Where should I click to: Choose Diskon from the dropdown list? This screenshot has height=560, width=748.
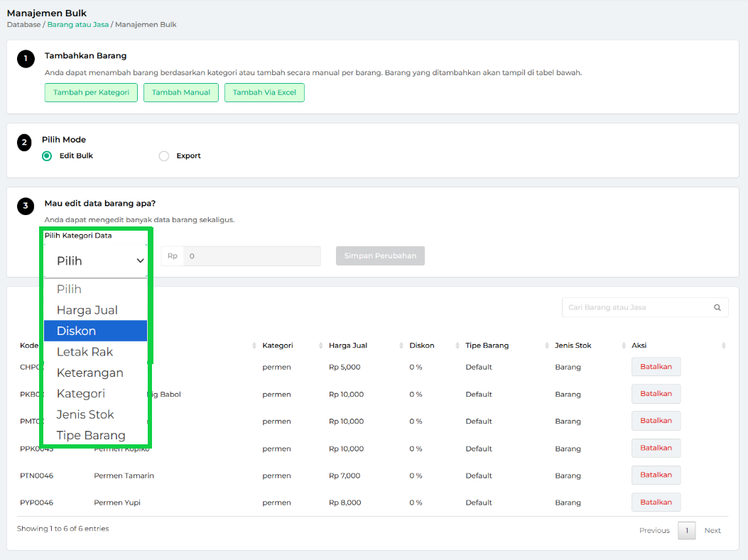[95, 331]
